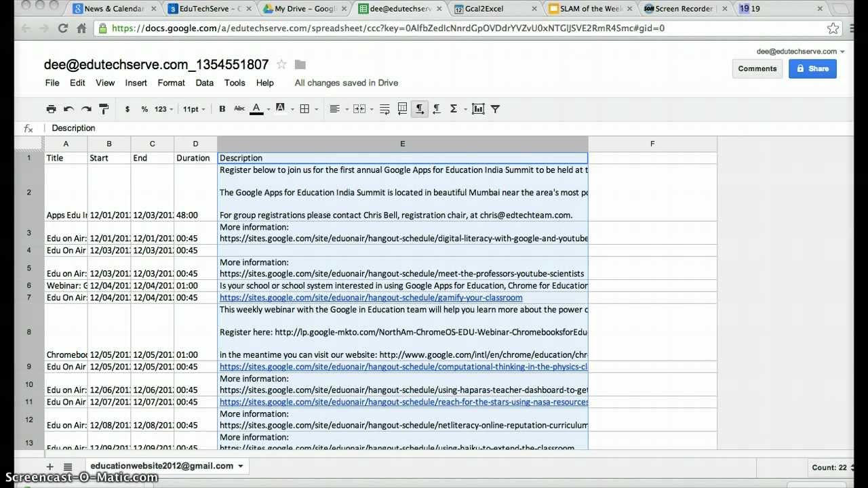Image resolution: width=868 pixels, height=488 pixels.
Task: Open the Data menu
Action: (204, 83)
